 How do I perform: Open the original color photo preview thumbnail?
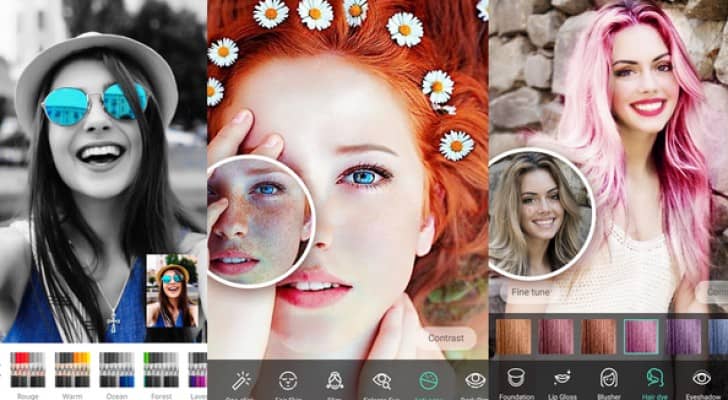(173, 291)
